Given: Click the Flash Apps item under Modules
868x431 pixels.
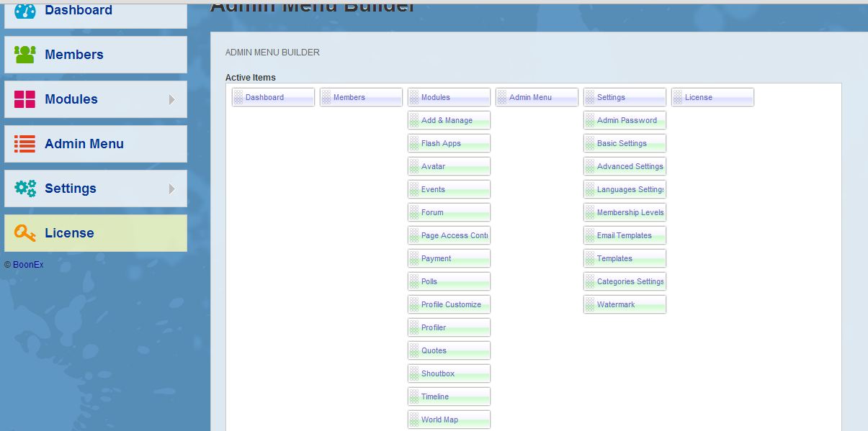Looking at the screenshot, I should pos(441,144).
